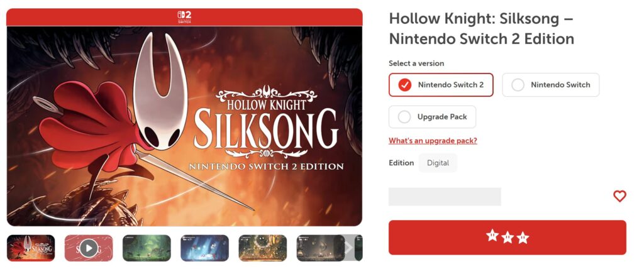
Task: Click the gray price placeholder bar
Action: pyautogui.click(x=445, y=197)
